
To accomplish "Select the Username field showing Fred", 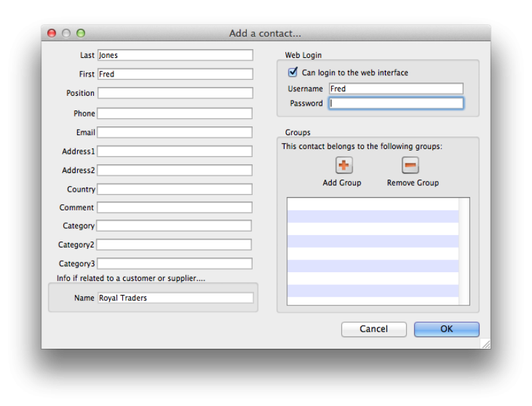I will click(396, 88).
